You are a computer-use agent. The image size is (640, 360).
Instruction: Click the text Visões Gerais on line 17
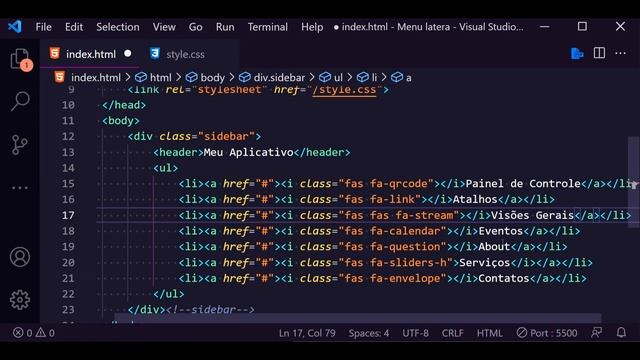pos(532,215)
